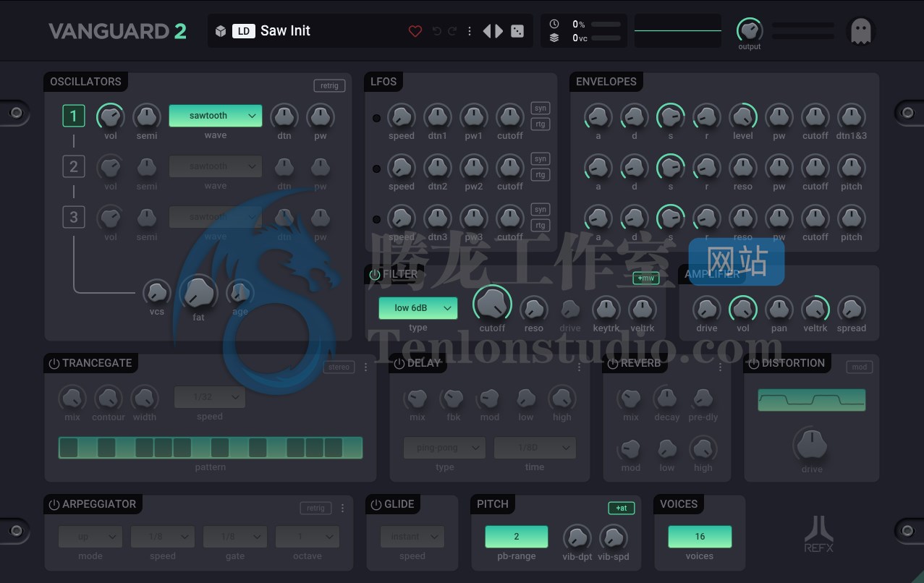This screenshot has width=924, height=583.
Task: Open the arpeggiator mode up dropdown
Action: 90,537
